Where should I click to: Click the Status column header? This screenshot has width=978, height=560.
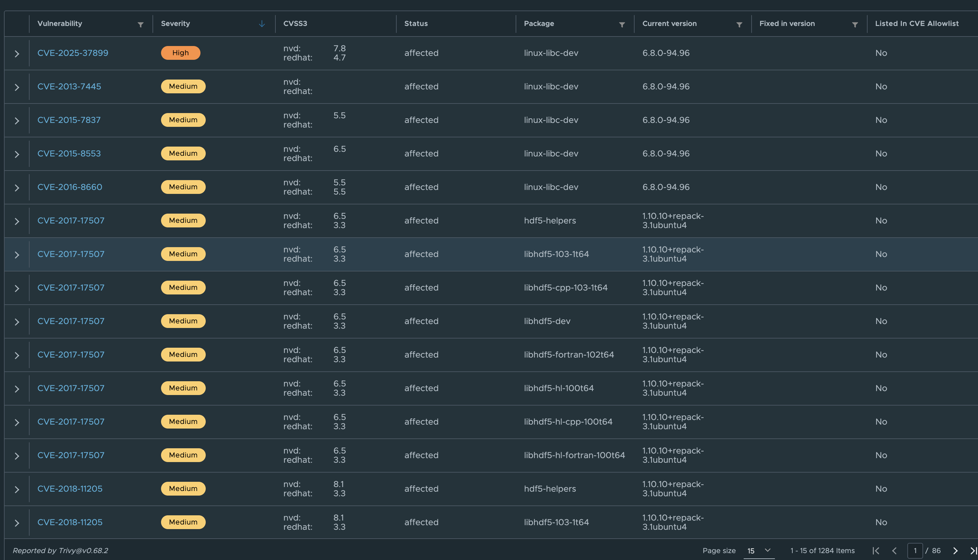416,23
